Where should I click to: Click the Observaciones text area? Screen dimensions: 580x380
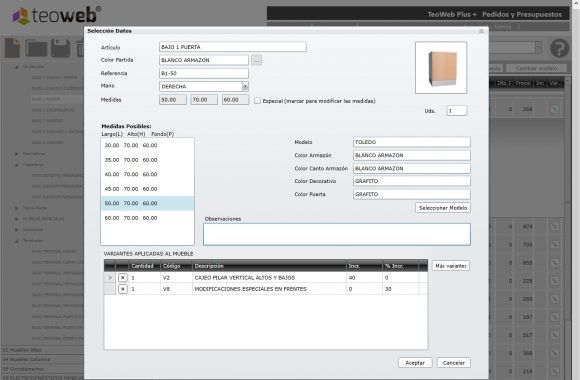pos(337,234)
